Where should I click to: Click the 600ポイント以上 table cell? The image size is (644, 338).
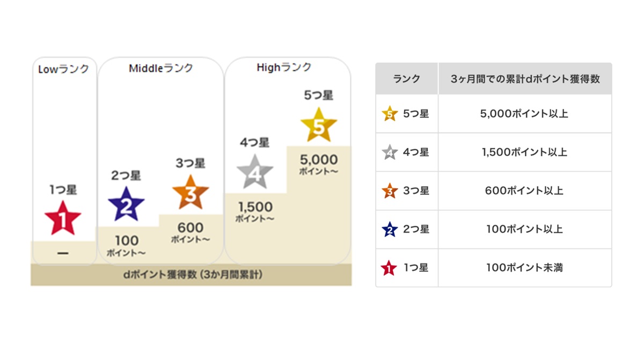point(524,190)
